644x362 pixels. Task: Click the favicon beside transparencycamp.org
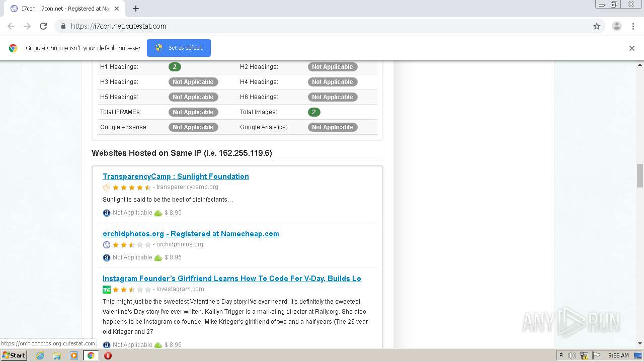click(106, 188)
